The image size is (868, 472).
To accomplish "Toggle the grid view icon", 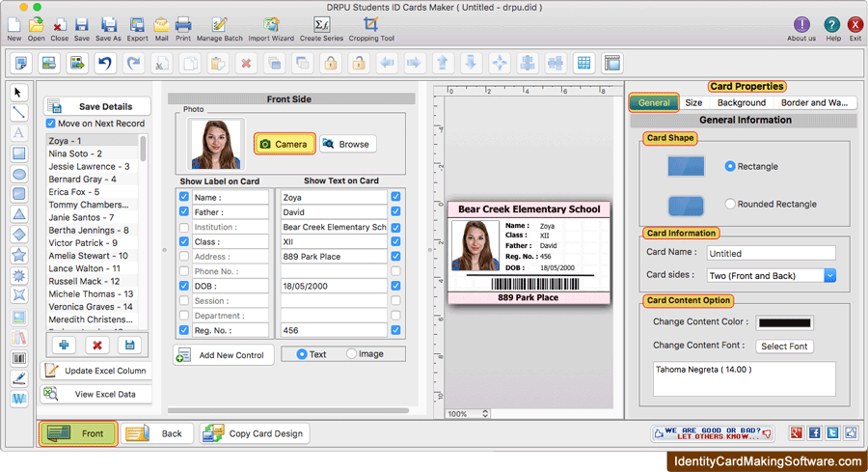I will point(584,63).
